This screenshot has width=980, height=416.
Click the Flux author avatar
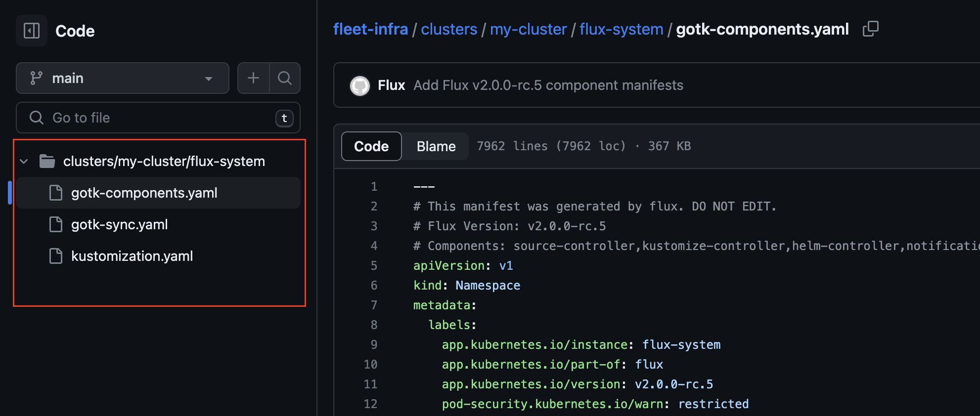360,85
